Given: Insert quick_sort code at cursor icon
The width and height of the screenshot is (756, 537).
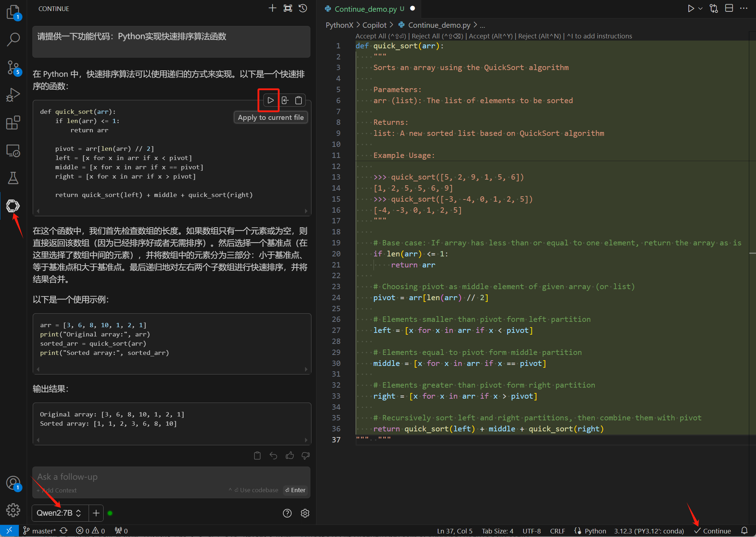Looking at the screenshot, I should tap(285, 100).
